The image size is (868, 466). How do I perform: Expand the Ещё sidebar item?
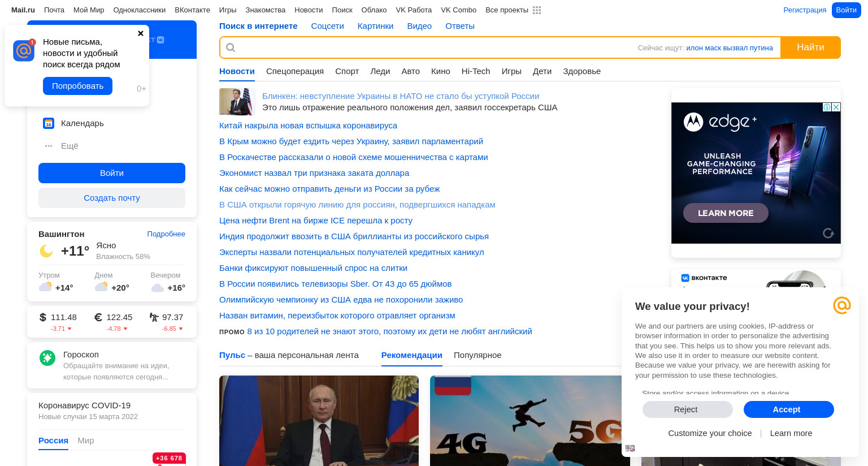click(x=61, y=146)
